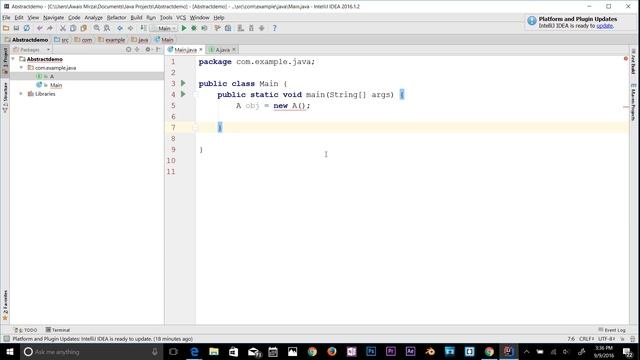Click the run gutter icon beside class Main
The width and height of the screenshot is (640, 360).
(183, 83)
